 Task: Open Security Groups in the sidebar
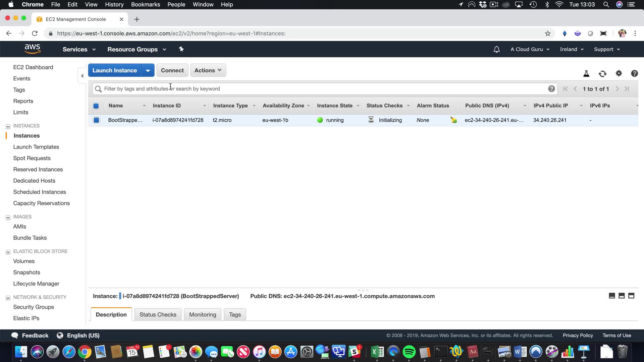click(x=33, y=307)
